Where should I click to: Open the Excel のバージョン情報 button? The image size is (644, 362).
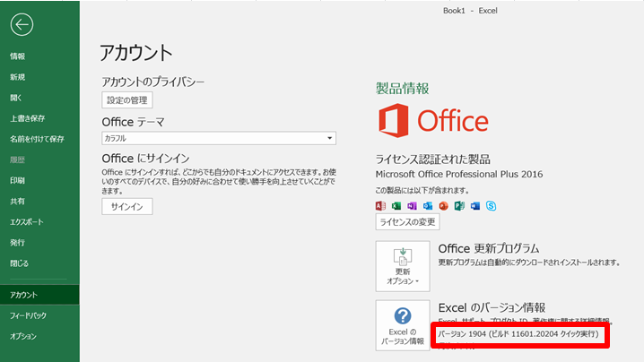403,325
